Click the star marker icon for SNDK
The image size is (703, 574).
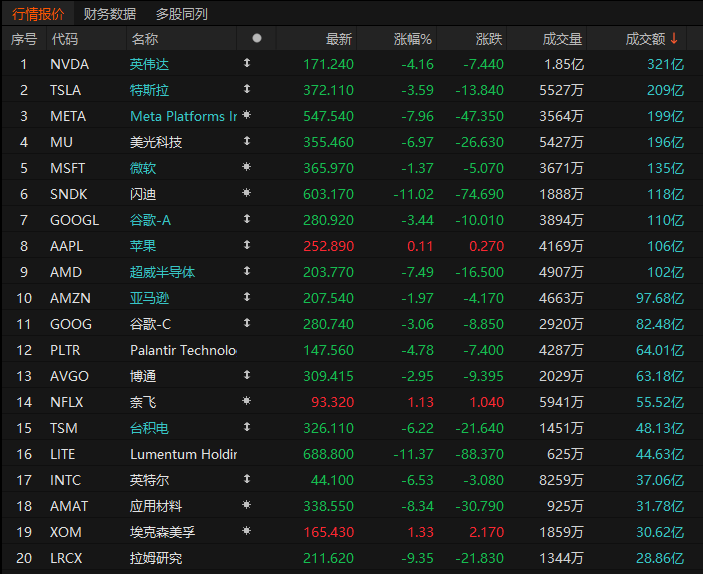click(247, 193)
